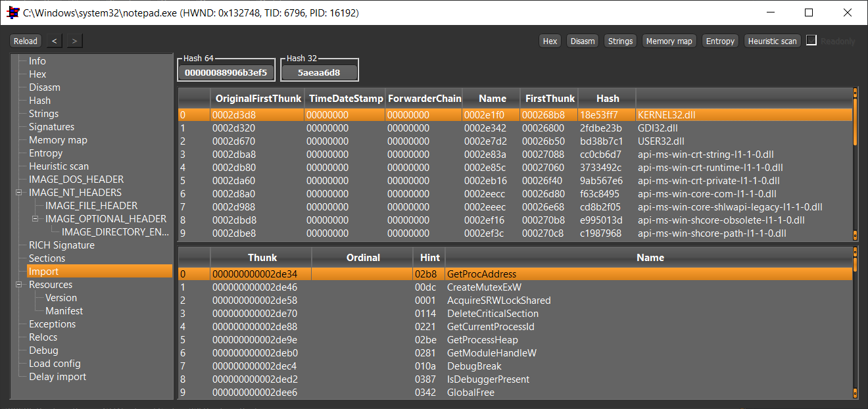Screen dimensions: 868x409
Task: Select Sections in the sidebar tree
Action: coord(47,258)
